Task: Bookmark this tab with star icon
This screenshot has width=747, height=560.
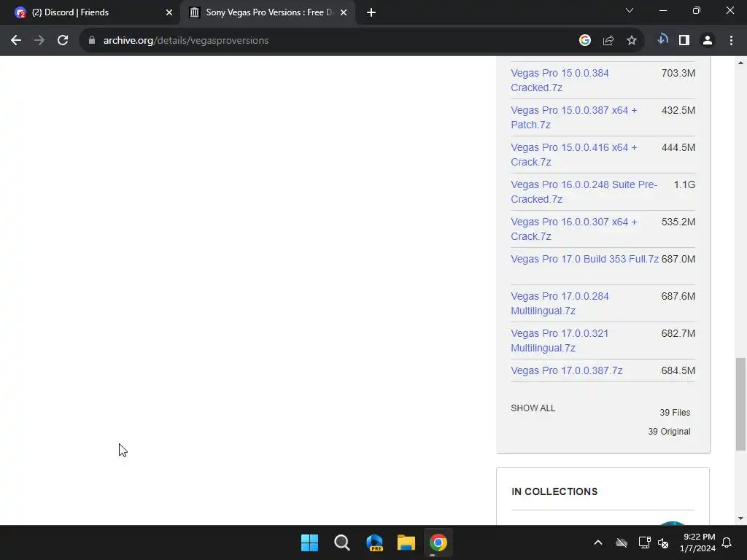Action: click(x=632, y=41)
